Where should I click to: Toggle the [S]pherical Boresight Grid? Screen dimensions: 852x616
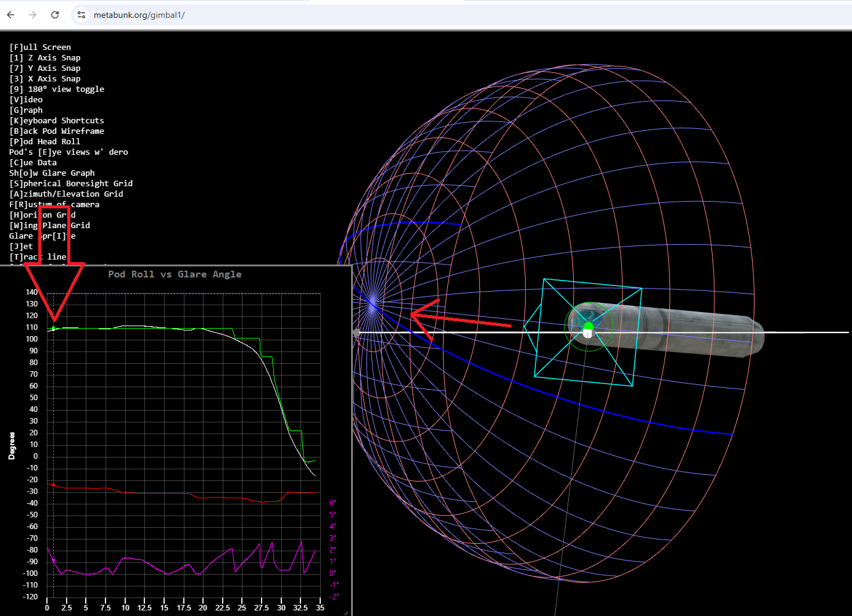[x=70, y=183]
